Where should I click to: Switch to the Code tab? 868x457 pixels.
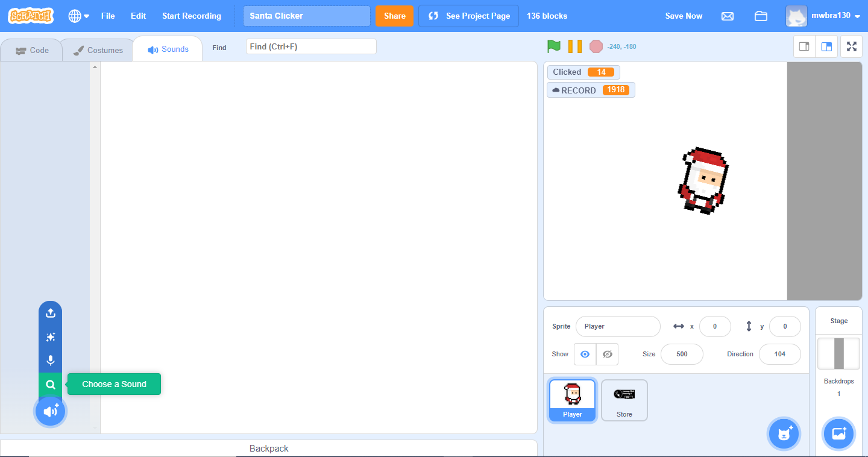(x=33, y=50)
